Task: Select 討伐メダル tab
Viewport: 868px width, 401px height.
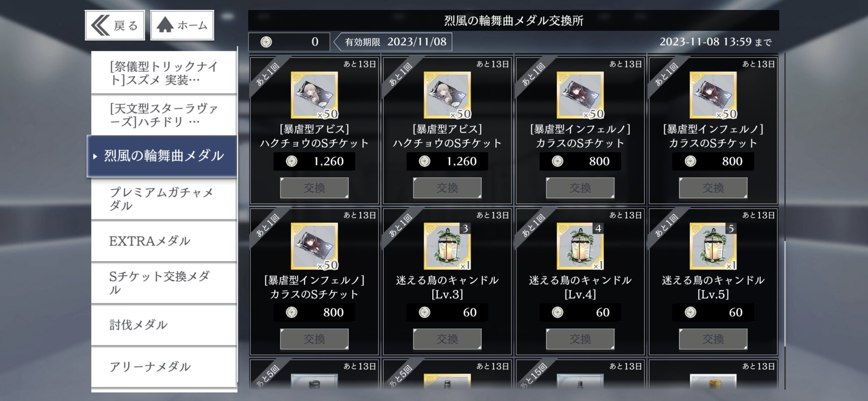Action: [x=164, y=325]
